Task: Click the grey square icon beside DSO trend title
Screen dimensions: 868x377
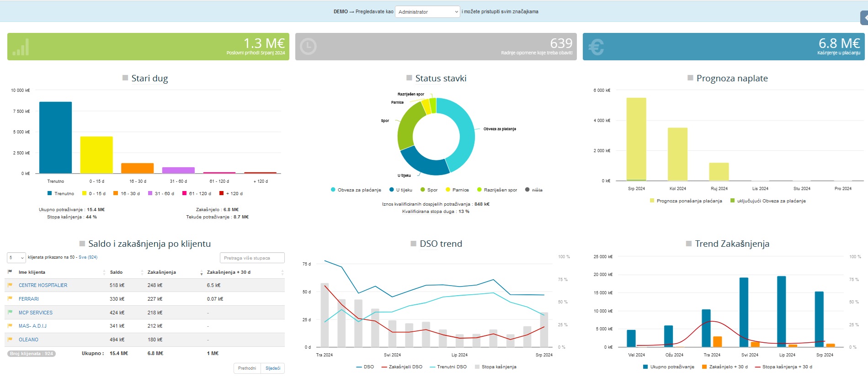Action: 413,244
